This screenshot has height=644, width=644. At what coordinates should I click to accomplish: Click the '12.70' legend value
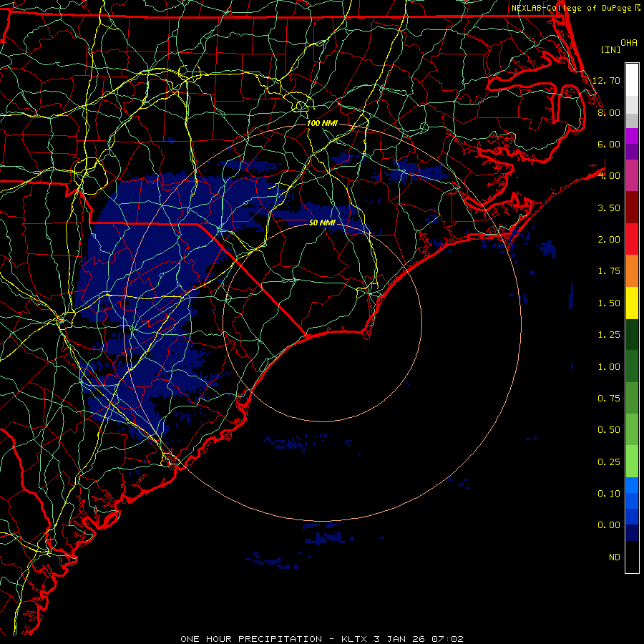coord(606,80)
